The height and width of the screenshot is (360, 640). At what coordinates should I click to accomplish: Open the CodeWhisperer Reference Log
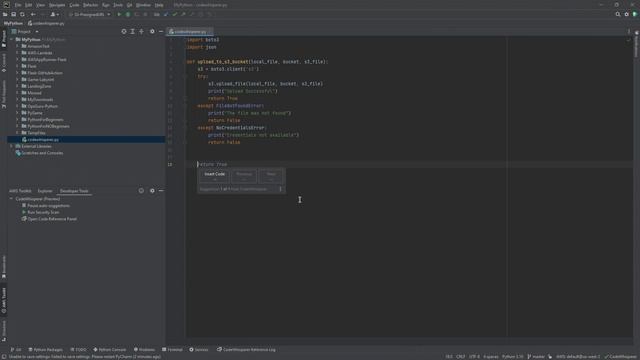(x=246, y=349)
